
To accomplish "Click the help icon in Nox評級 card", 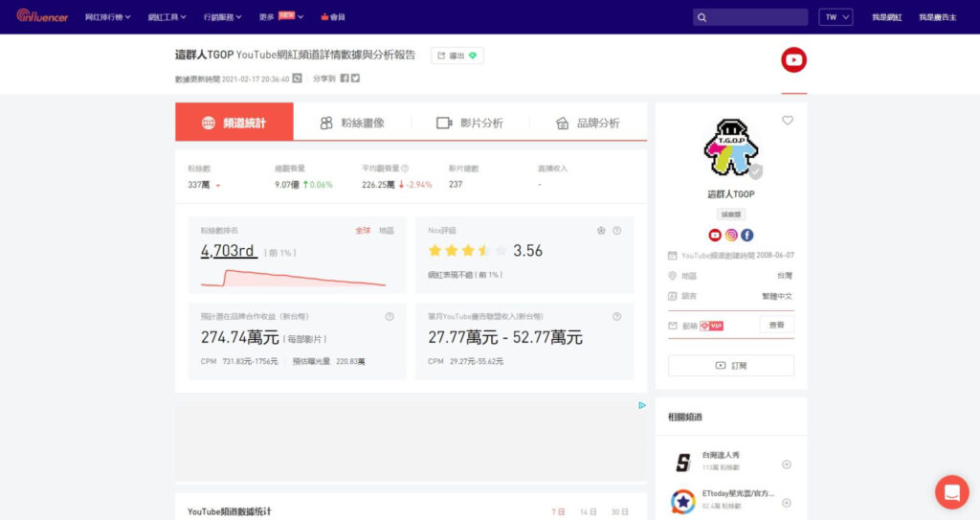I will [x=617, y=230].
